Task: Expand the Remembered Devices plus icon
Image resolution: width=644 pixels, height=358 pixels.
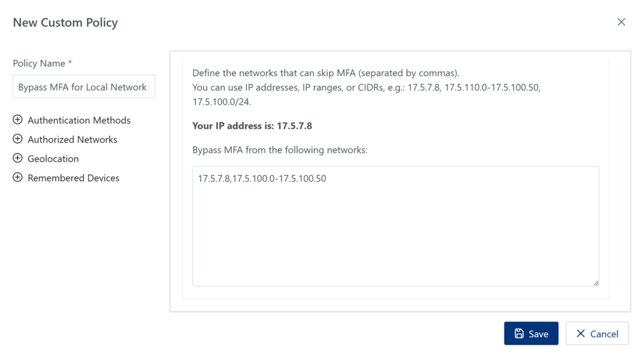Action: point(18,178)
